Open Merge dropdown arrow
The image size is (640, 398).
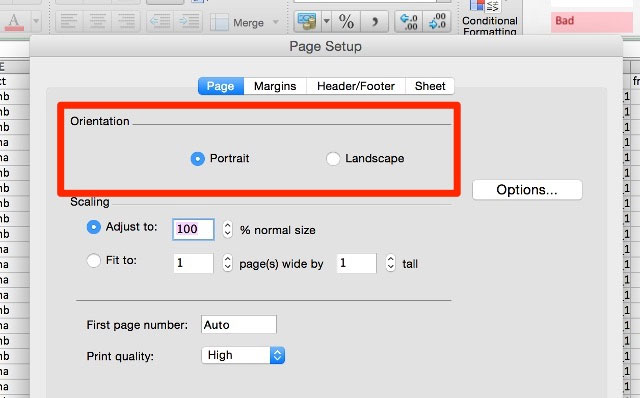click(276, 22)
